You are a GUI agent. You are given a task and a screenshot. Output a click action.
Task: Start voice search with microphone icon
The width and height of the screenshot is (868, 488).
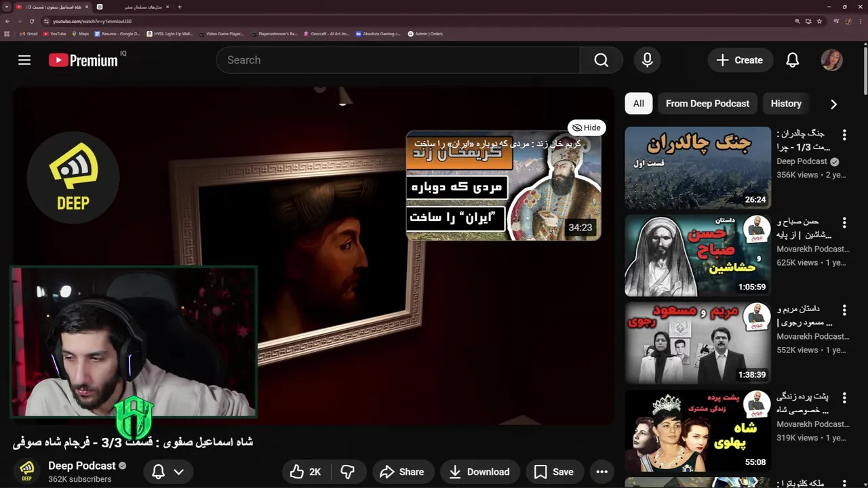click(648, 60)
